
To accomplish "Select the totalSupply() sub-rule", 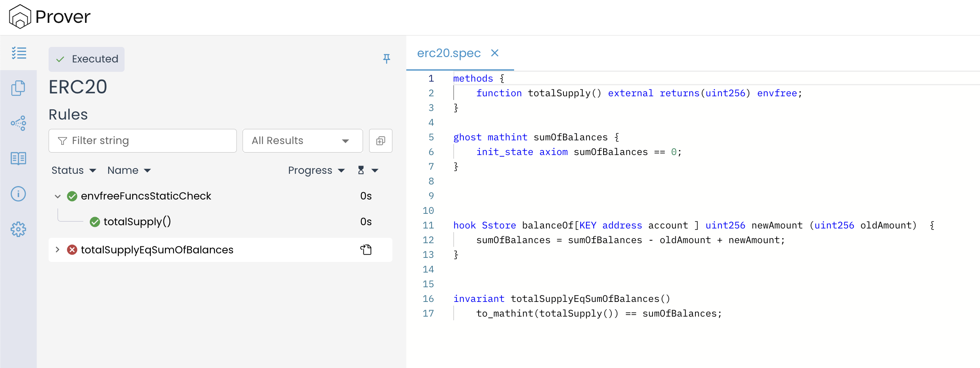I will click(x=137, y=222).
